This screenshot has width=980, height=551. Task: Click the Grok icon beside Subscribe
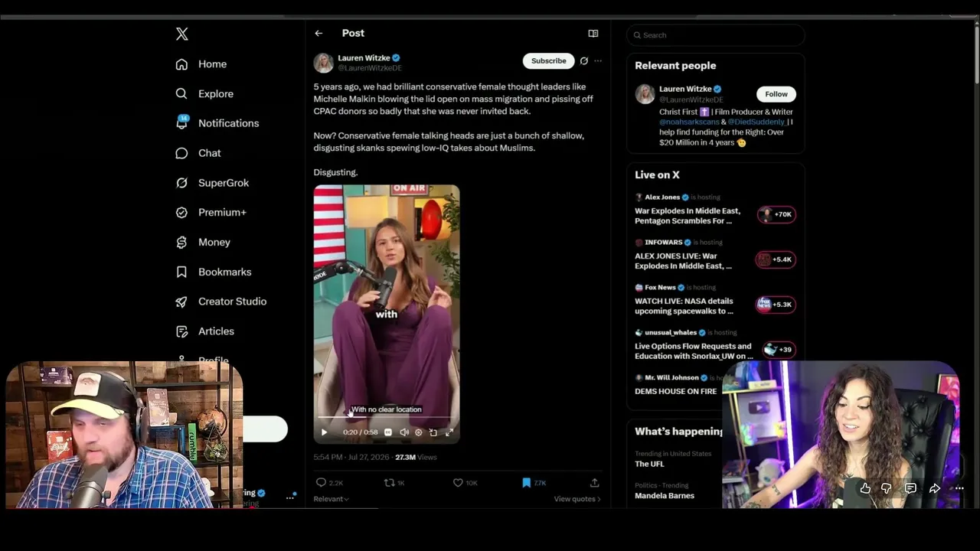click(584, 60)
